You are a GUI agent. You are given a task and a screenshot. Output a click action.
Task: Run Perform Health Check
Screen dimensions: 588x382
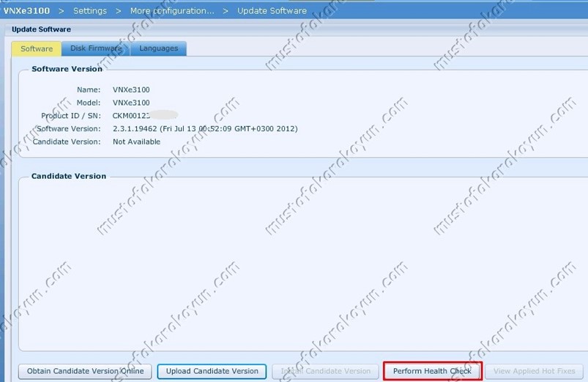[432, 371]
